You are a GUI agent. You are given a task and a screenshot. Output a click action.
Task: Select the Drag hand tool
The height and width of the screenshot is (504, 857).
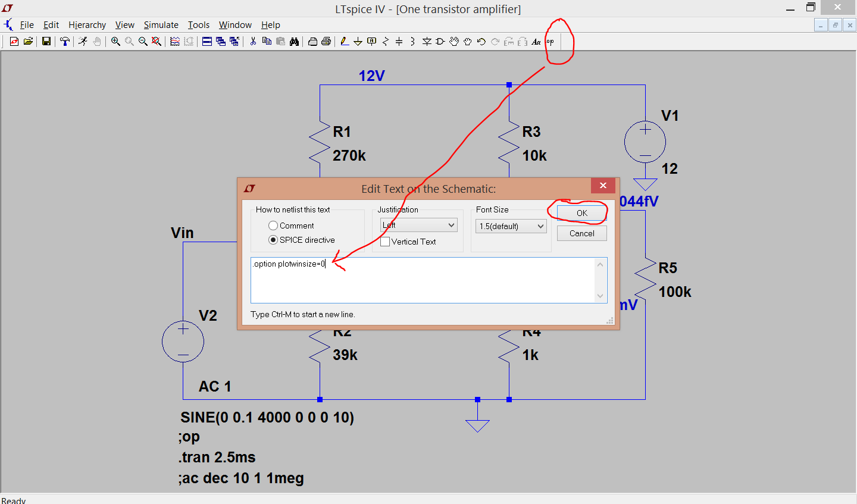[x=468, y=42]
